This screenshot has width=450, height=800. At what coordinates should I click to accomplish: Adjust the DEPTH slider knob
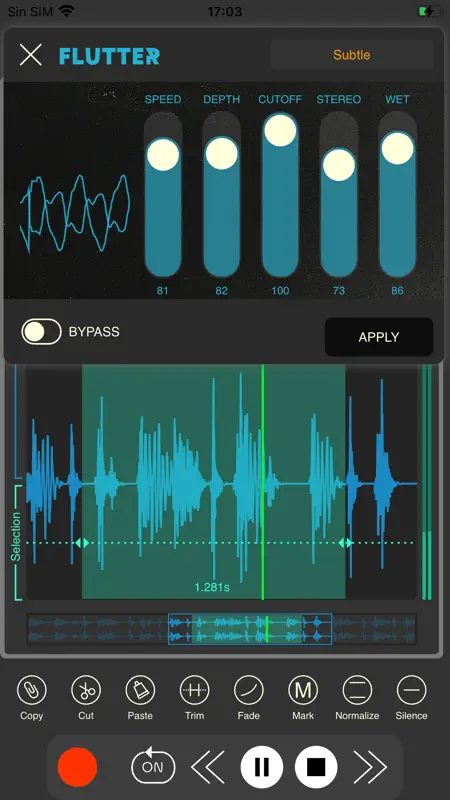coord(221,153)
